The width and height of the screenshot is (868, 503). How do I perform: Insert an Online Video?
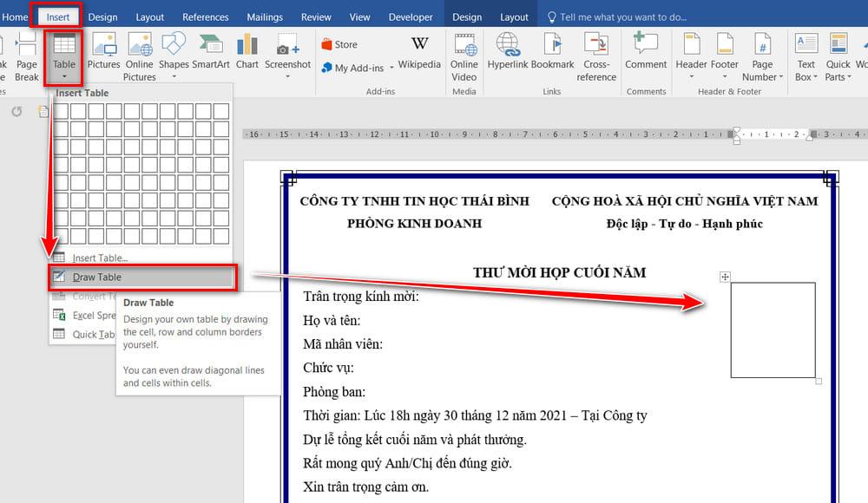point(464,56)
